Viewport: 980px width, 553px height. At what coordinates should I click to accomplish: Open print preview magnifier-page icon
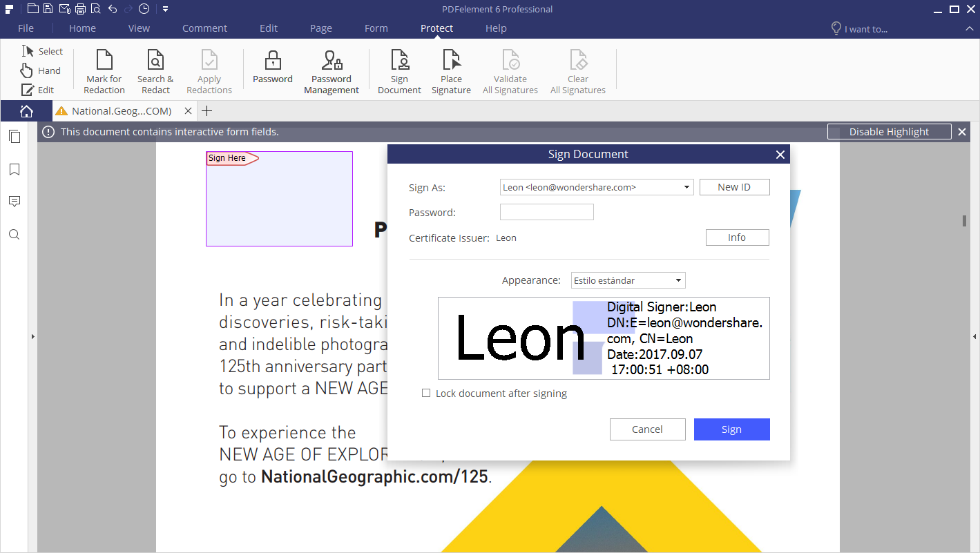[x=95, y=9]
